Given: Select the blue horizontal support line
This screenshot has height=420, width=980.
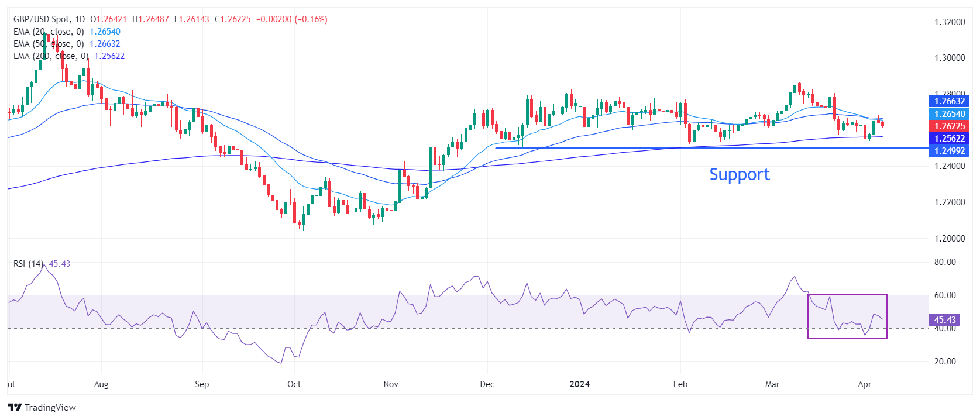Looking at the screenshot, I should pos(585,148).
